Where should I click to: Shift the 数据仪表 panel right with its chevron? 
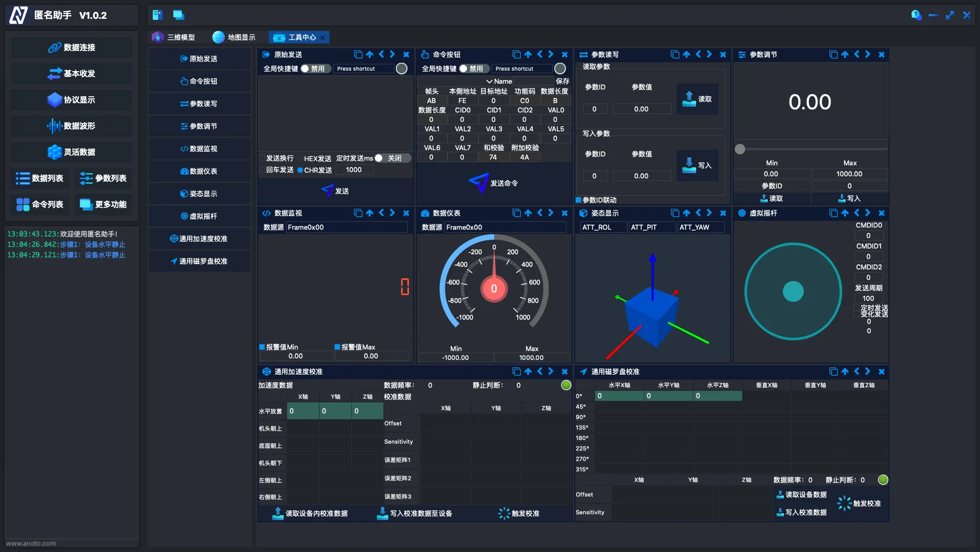tap(551, 213)
